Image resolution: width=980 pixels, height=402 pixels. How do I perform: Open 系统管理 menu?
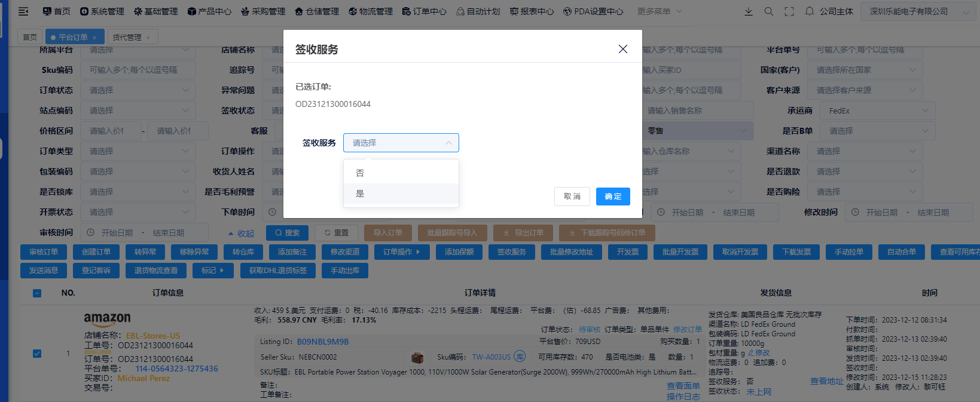tap(102, 11)
